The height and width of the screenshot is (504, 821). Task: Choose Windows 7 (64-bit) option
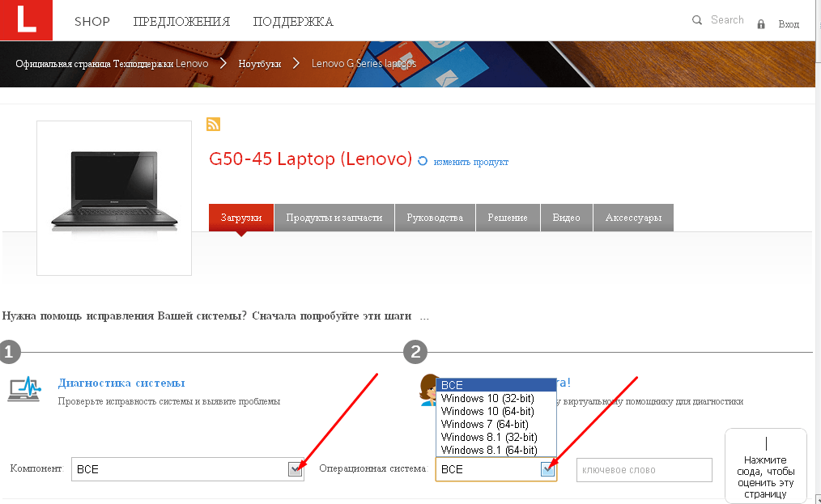pos(496,424)
